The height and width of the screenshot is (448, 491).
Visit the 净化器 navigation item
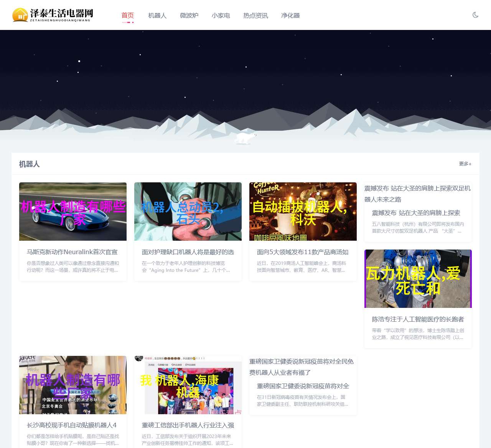click(x=290, y=15)
